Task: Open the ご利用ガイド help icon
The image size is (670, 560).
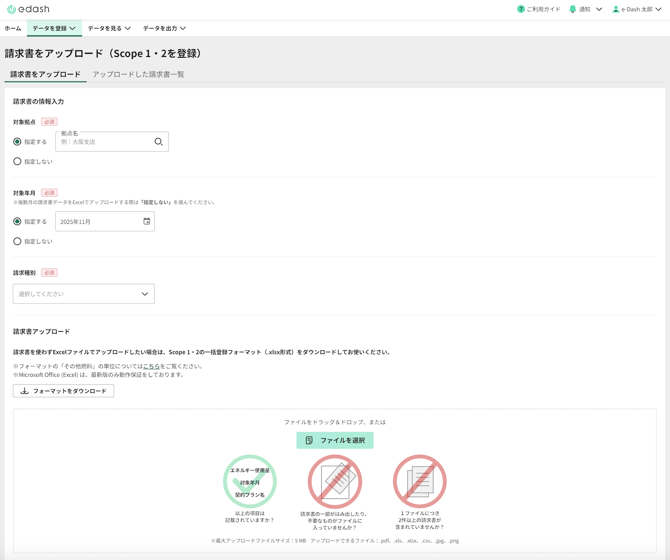Action: click(520, 9)
